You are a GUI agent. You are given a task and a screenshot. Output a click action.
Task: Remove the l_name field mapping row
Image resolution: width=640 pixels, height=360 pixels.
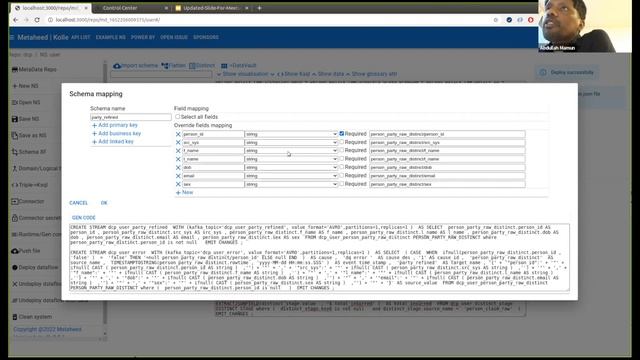178,159
